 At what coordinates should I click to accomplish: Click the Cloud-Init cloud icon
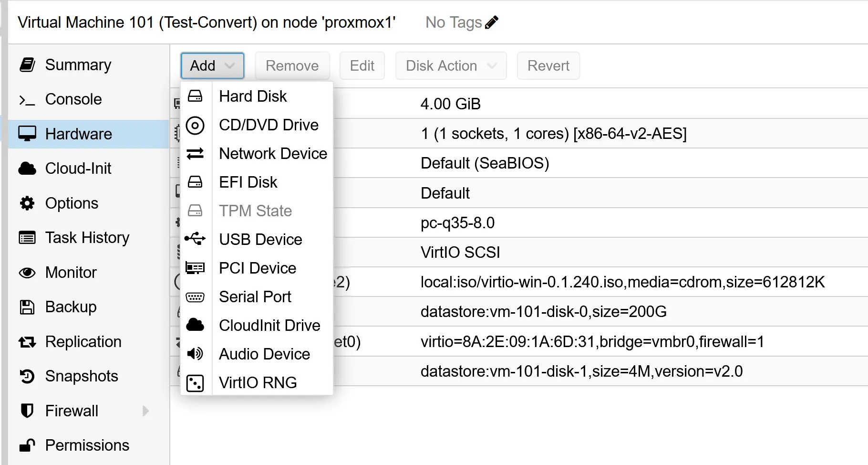pyautogui.click(x=27, y=168)
